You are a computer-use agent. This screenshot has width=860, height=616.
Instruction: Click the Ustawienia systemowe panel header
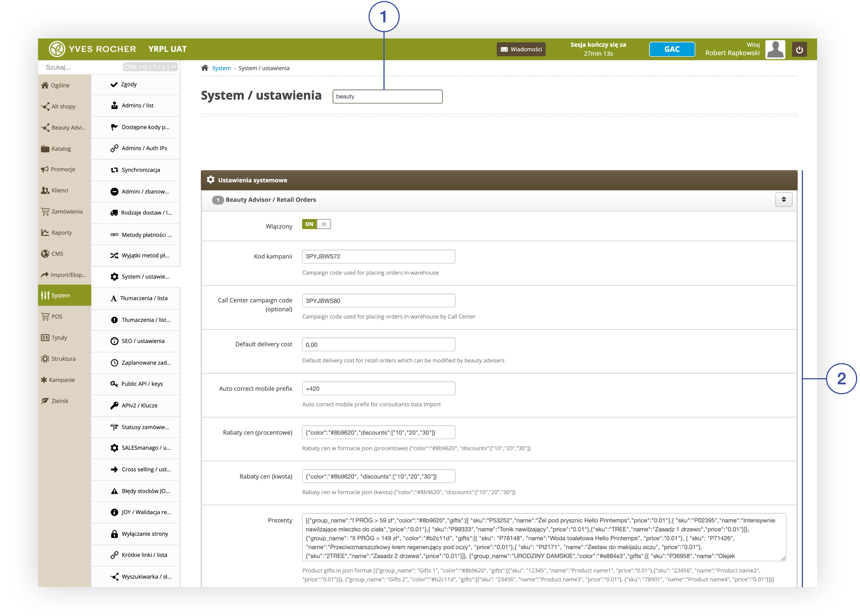499,180
